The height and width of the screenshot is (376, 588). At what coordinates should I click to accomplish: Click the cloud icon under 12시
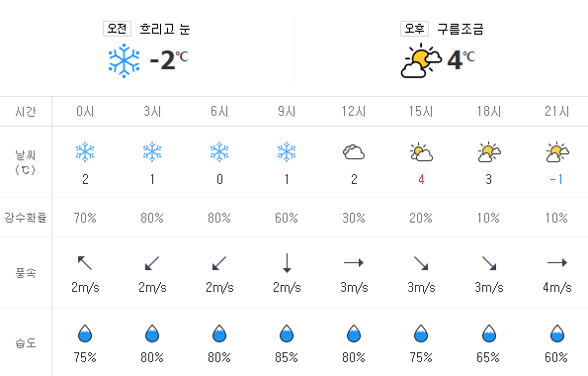pos(354,152)
